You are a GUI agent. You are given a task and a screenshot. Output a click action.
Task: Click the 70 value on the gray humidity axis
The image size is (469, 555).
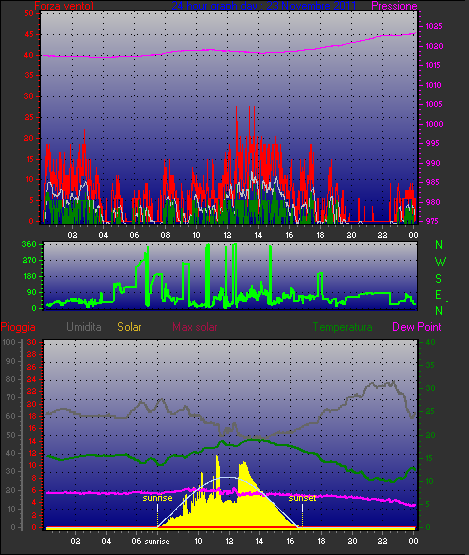(x=11, y=397)
